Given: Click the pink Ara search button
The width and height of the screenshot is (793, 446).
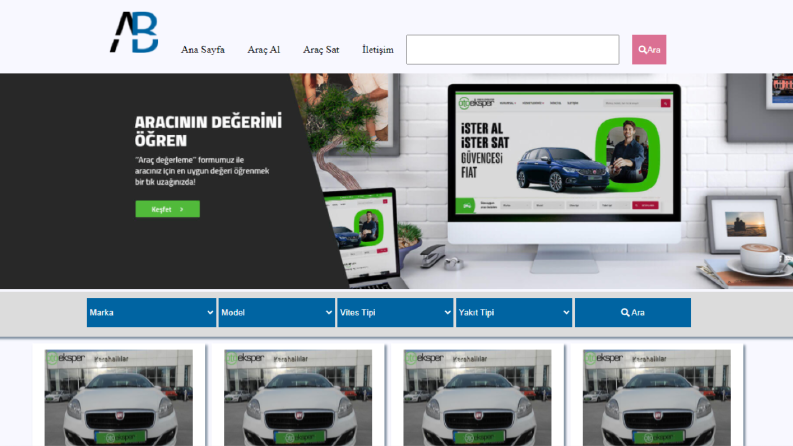Looking at the screenshot, I should pos(649,50).
